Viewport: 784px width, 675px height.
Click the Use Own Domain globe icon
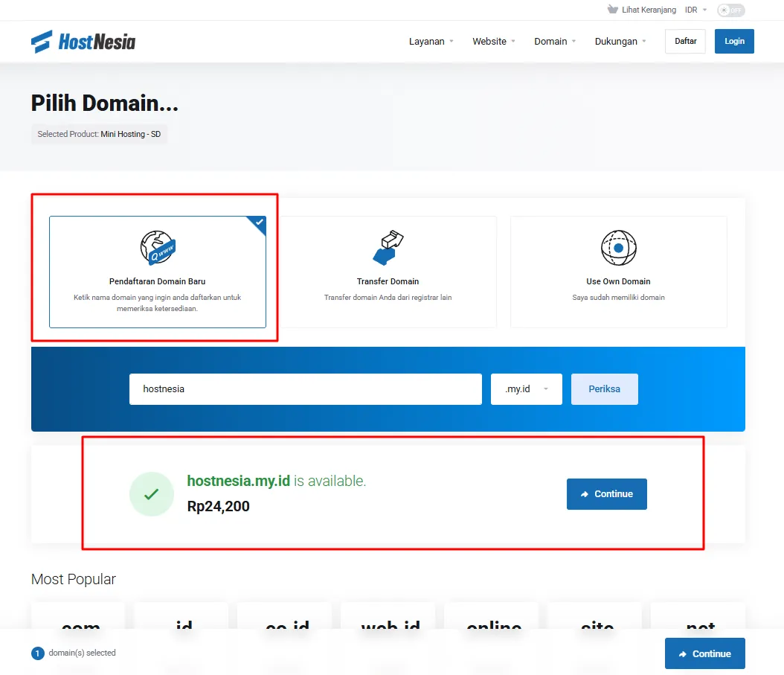coord(619,247)
